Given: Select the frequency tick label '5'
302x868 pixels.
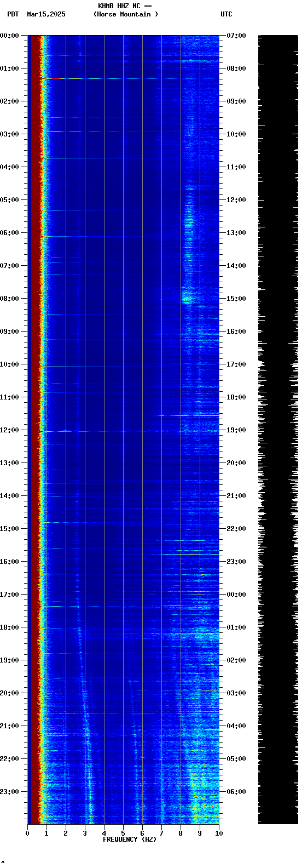Looking at the screenshot, I should tap(123, 833).
